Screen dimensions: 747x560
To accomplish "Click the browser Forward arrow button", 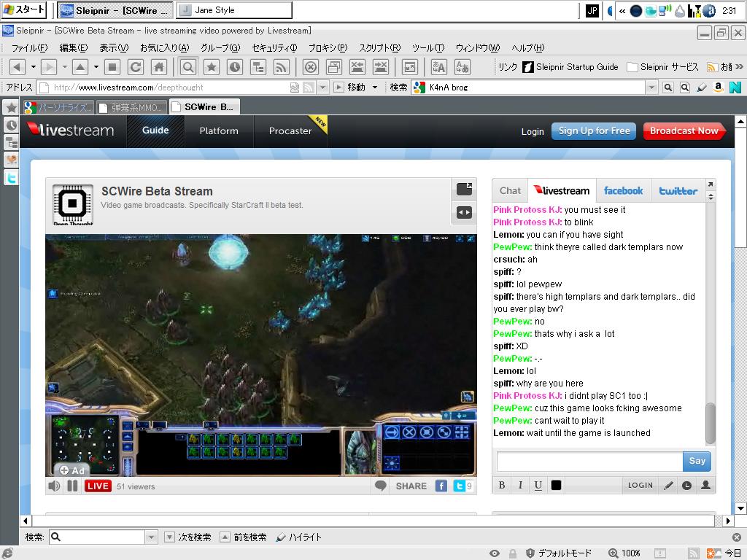I will [49, 67].
